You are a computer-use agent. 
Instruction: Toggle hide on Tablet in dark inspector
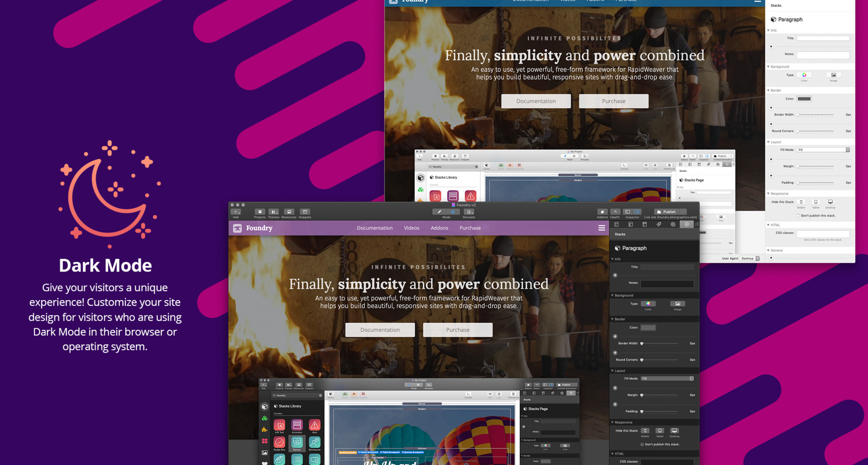(660, 431)
